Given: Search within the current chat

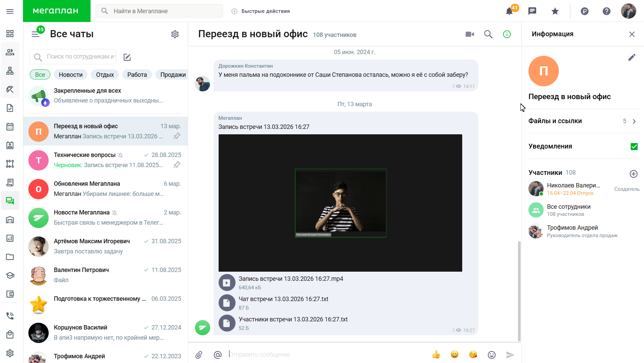Looking at the screenshot, I should [x=488, y=34].
